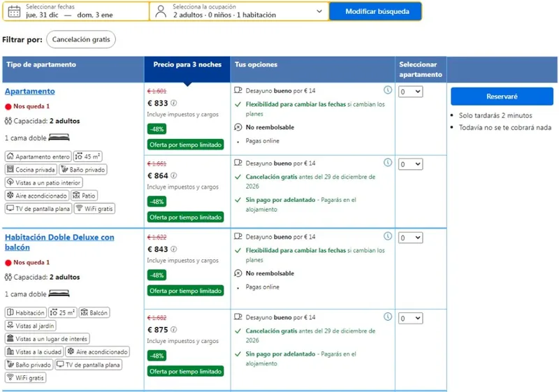Open quantity dropdown for € 843 room

[410, 238]
